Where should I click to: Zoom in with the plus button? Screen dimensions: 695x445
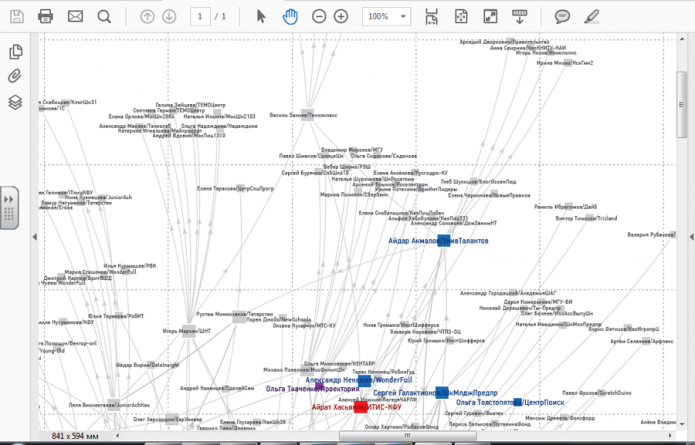coord(341,16)
